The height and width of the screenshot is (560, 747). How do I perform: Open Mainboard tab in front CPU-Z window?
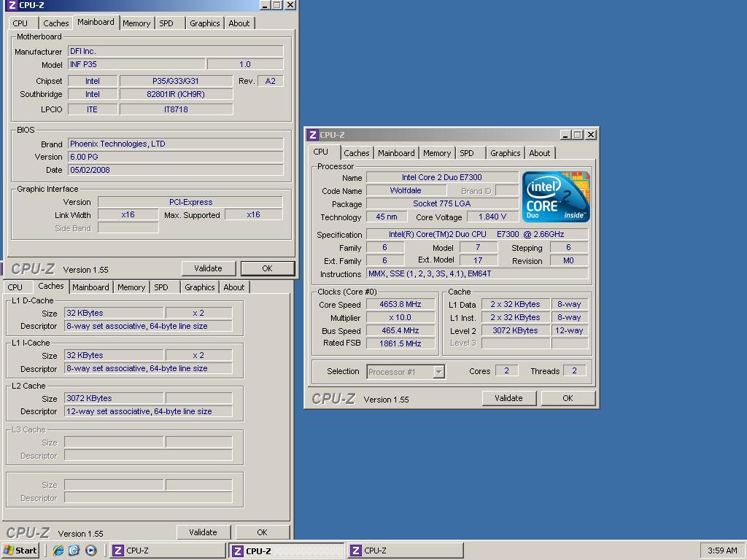pyautogui.click(x=396, y=153)
